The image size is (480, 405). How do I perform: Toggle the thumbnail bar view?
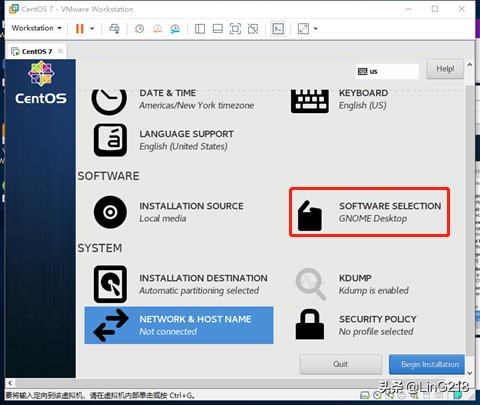tap(218, 29)
